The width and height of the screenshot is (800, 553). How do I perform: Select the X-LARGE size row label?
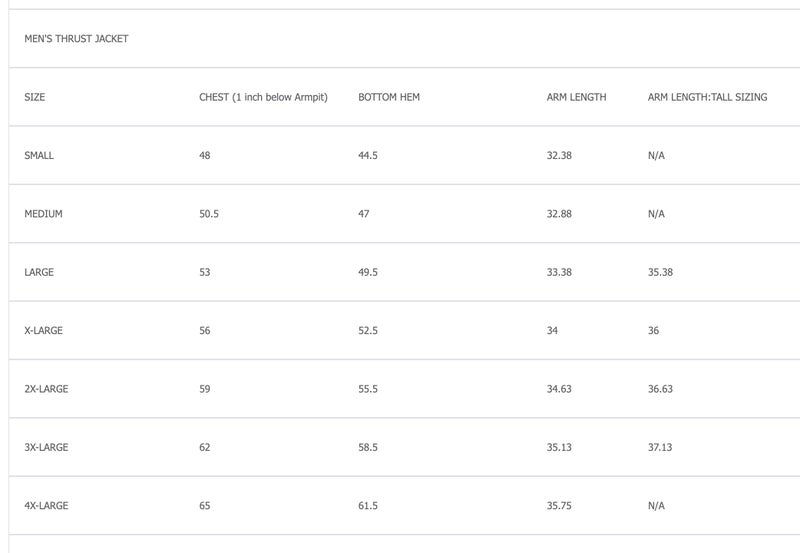pyautogui.click(x=43, y=330)
